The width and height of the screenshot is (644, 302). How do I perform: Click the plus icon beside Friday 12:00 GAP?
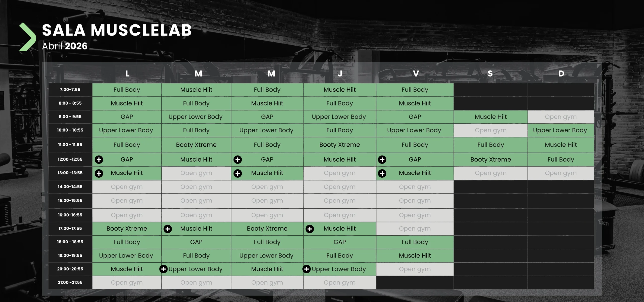coord(382,160)
